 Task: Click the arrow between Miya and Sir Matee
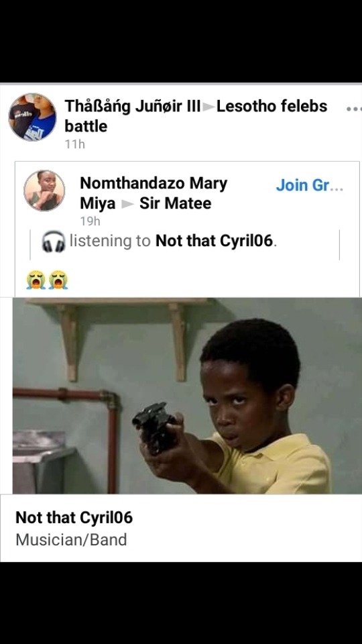tap(127, 204)
